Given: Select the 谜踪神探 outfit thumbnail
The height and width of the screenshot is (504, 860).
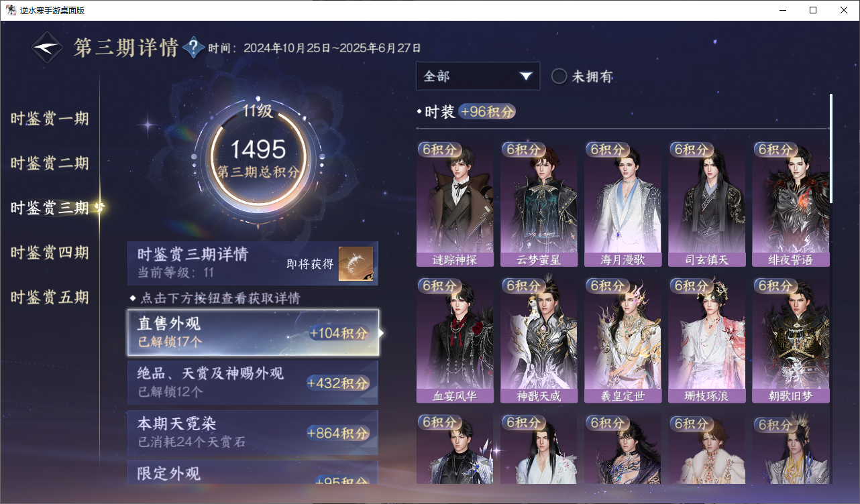Looking at the screenshot, I should click(455, 204).
